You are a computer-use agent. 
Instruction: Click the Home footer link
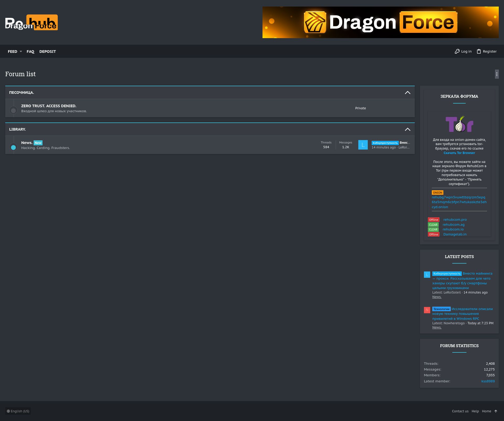486,411
